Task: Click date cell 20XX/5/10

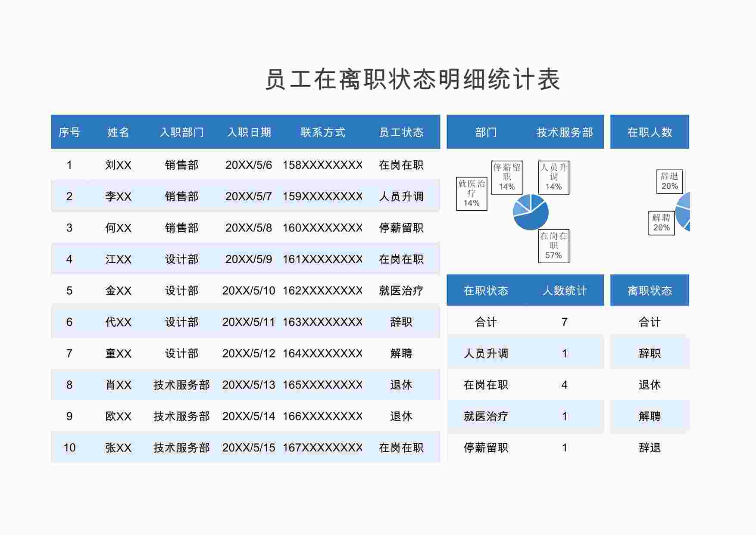Action: pyautogui.click(x=249, y=291)
